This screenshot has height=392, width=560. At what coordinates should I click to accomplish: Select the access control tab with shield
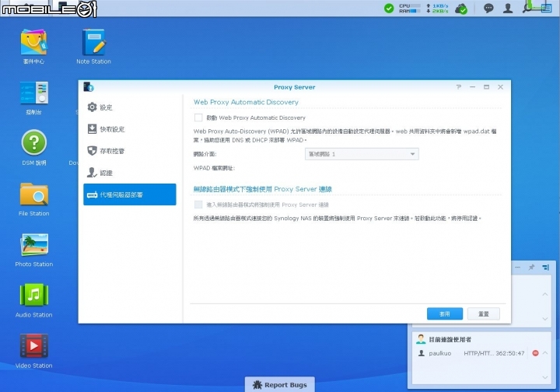(129, 151)
